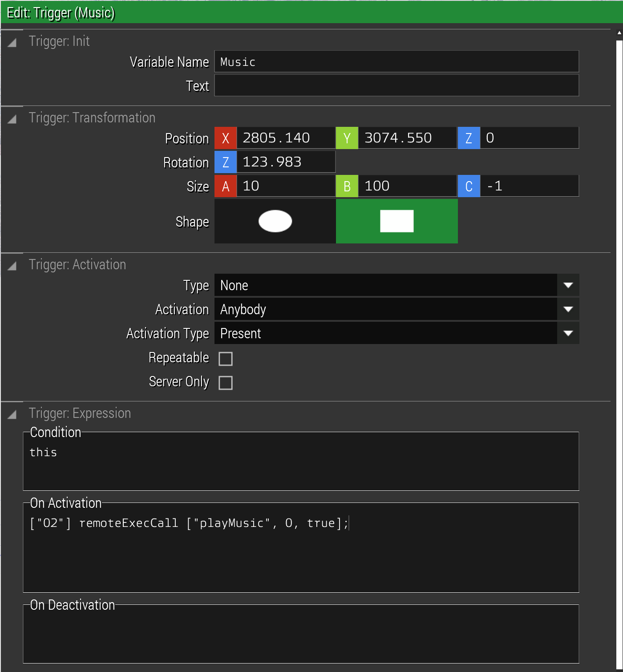Click the red X position axis label
This screenshot has width=623, height=672.
click(x=226, y=138)
